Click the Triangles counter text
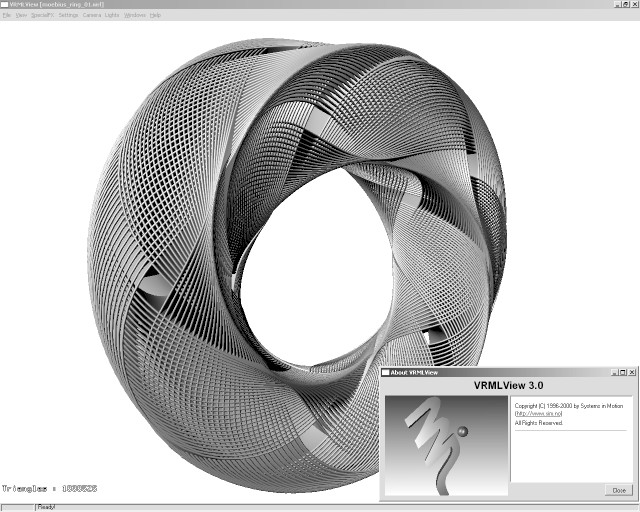 coord(51,491)
